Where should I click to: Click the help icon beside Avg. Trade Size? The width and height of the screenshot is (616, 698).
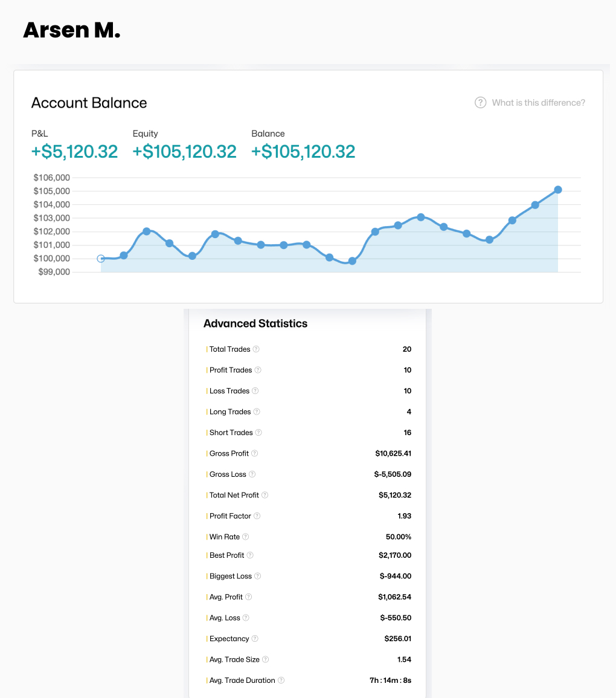[265, 659]
